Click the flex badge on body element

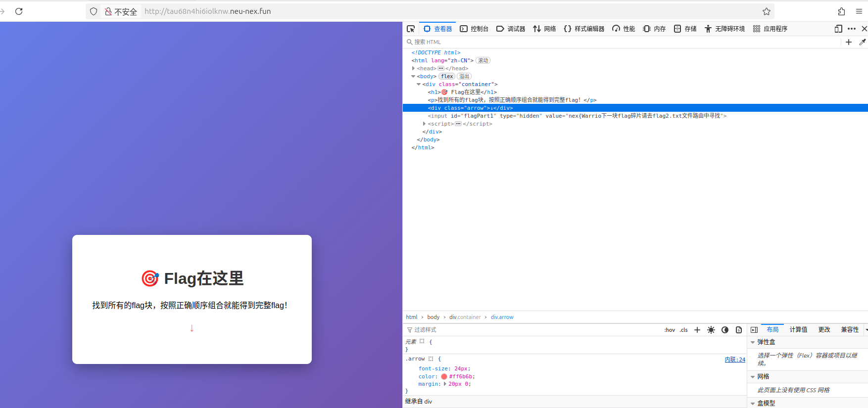pyautogui.click(x=447, y=76)
